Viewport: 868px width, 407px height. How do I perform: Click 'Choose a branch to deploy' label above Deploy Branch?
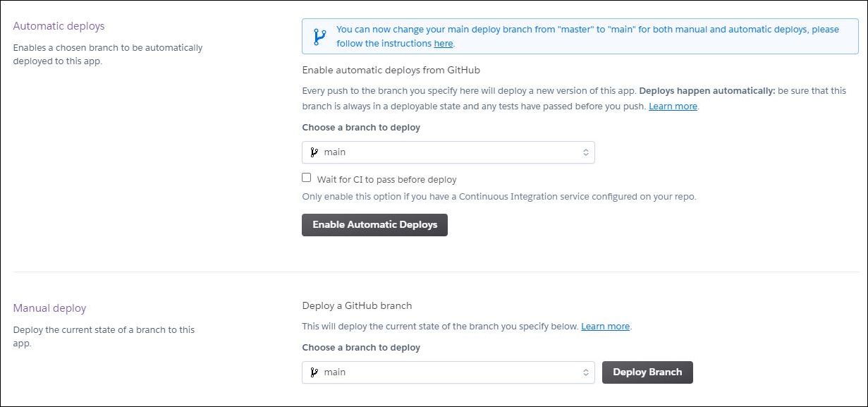(361, 348)
